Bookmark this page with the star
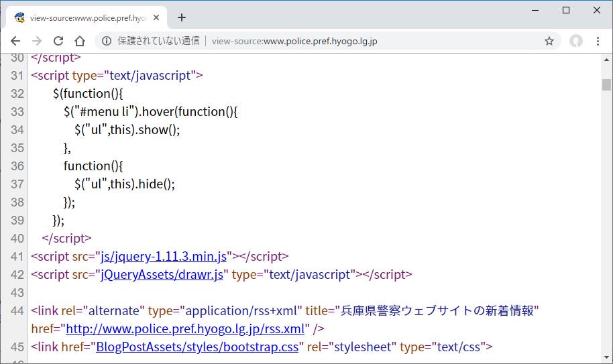Image resolution: width=613 pixels, height=364 pixels. pos(549,41)
